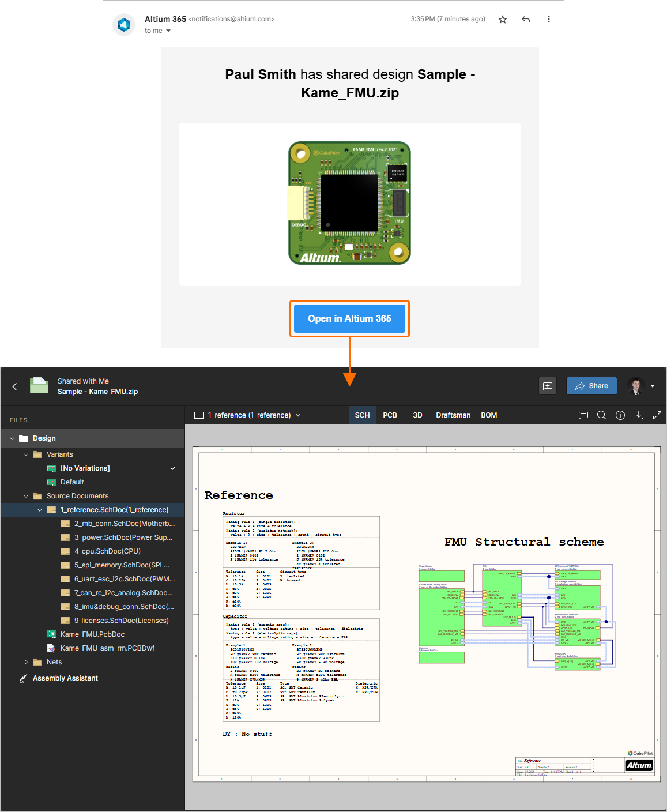Expand the Nets section
The height and width of the screenshot is (812, 667).
25,661
